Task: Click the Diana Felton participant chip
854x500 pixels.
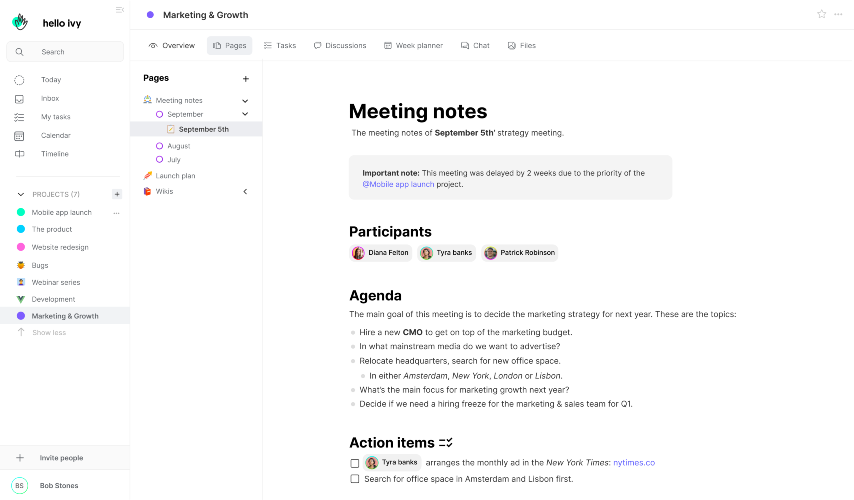Action: pyautogui.click(x=381, y=253)
